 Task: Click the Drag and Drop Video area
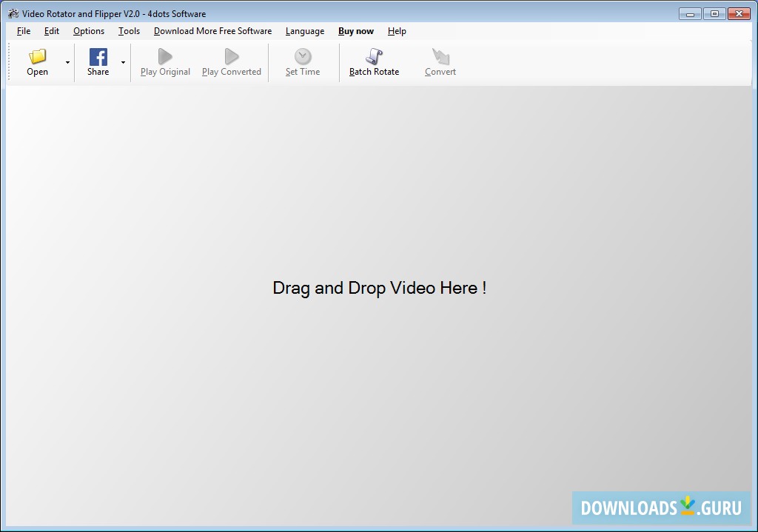pos(379,288)
